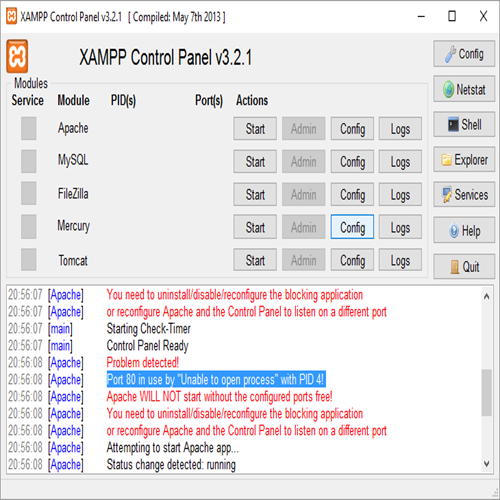Open the Mercury Config menu

click(352, 227)
